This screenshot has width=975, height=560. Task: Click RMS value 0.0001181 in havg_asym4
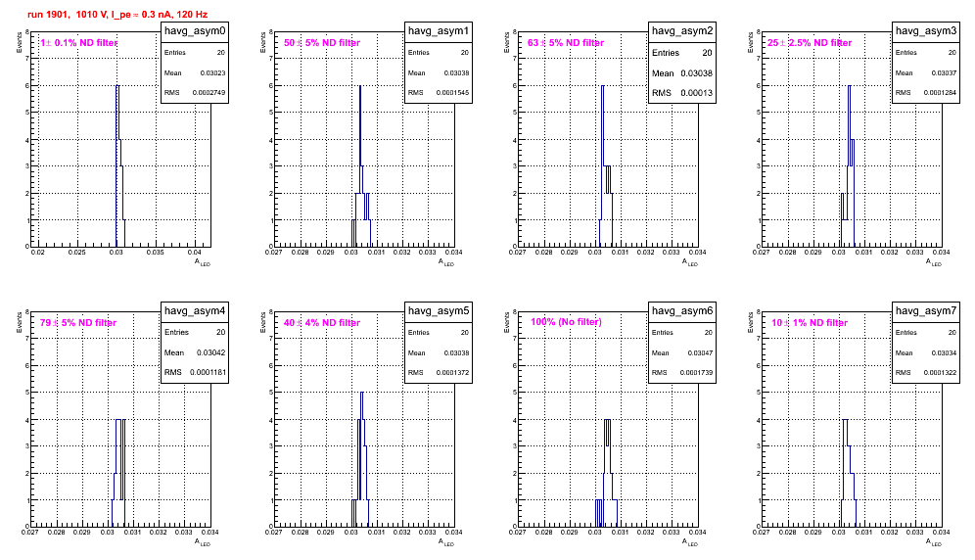coord(208,373)
